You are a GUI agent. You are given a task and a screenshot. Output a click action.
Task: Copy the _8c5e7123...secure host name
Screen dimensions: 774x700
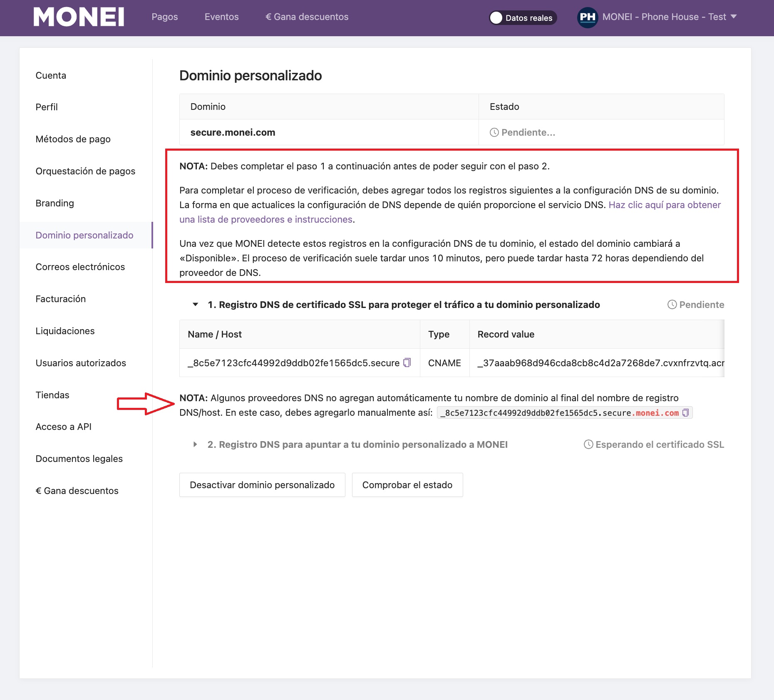click(x=407, y=362)
